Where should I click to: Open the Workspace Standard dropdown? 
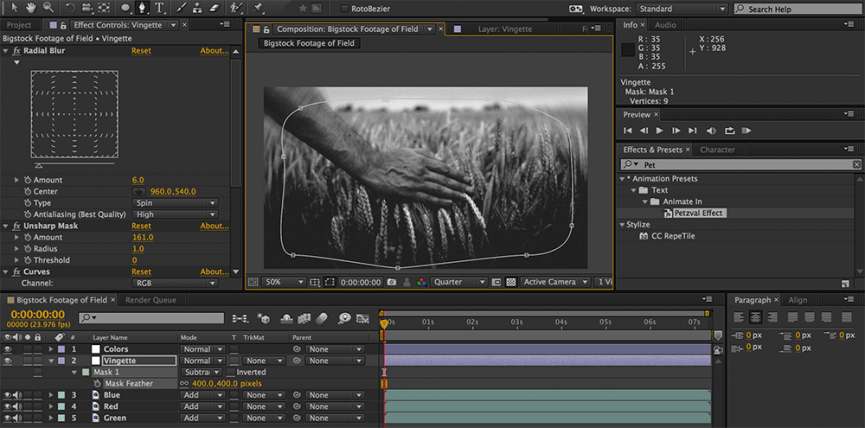(682, 9)
